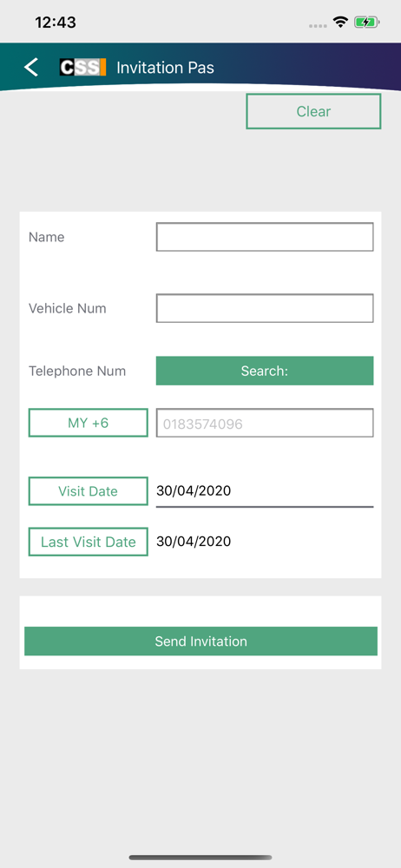Tap the Last Visit Date value 30/04/2020
The height and width of the screenshot is (868, 401).
[194, 542]
